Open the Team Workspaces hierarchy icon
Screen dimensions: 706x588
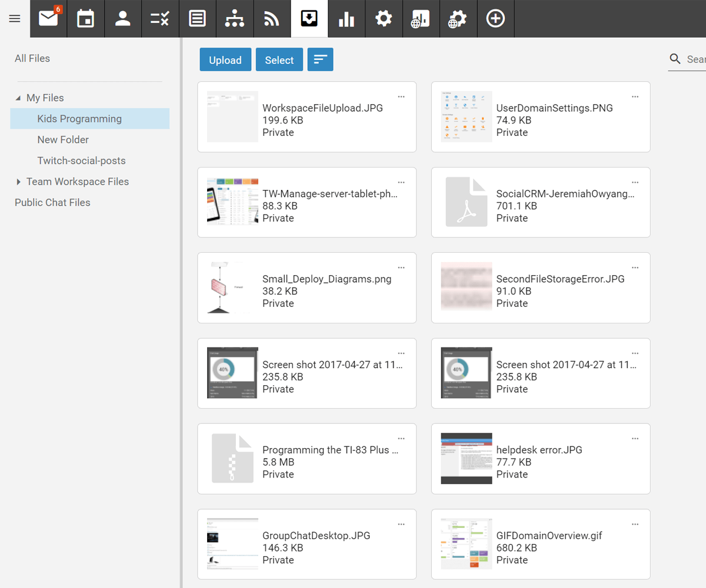click(x=235, y=19)
